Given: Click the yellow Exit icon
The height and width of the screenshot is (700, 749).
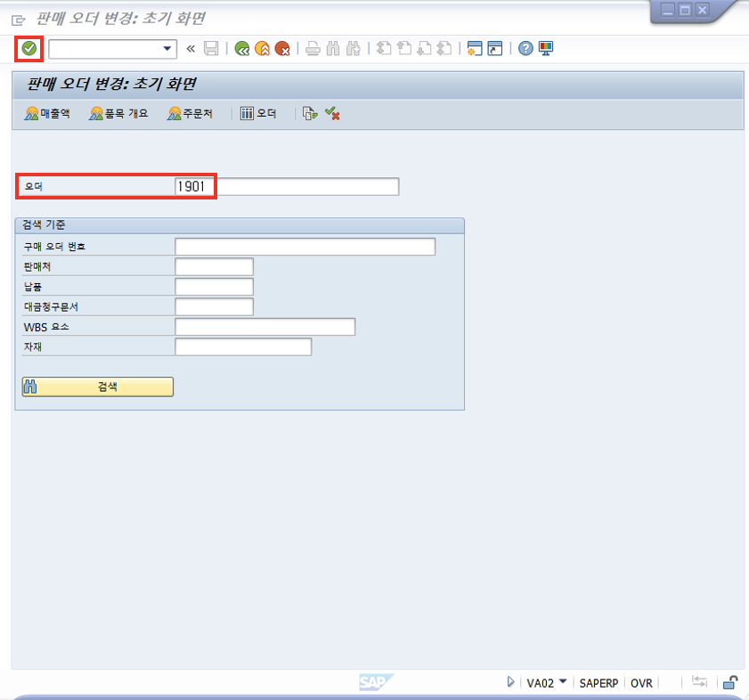Looking at the screenshot, I should [262, 48].
